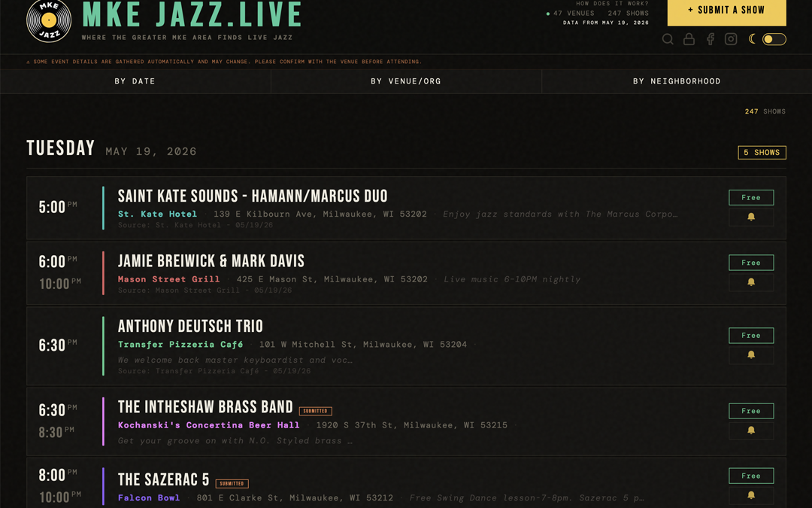Click Source: Mason Street Grill line
The image size is (812, 508).
205,291
